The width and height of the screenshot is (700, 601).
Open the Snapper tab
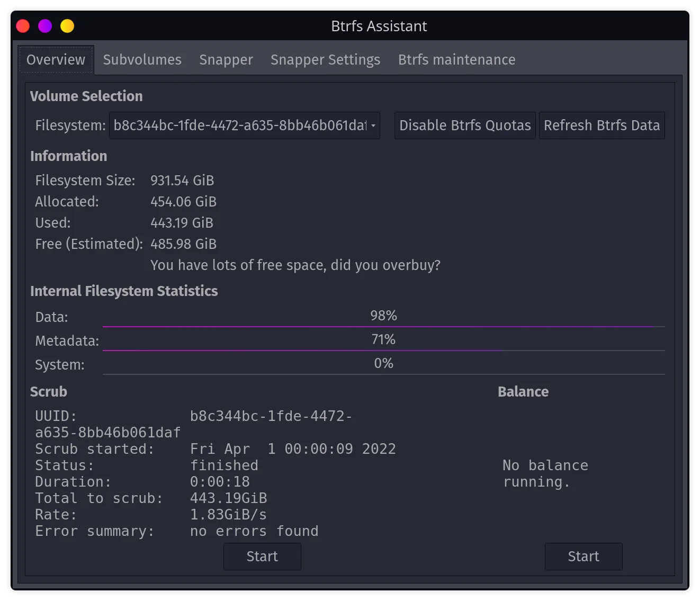click(x=226, y=60)
